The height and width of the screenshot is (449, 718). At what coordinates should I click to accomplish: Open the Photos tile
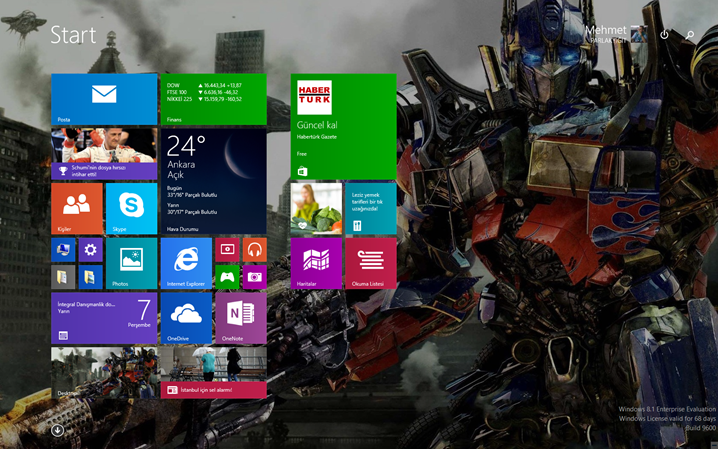(x=131, y=264)
